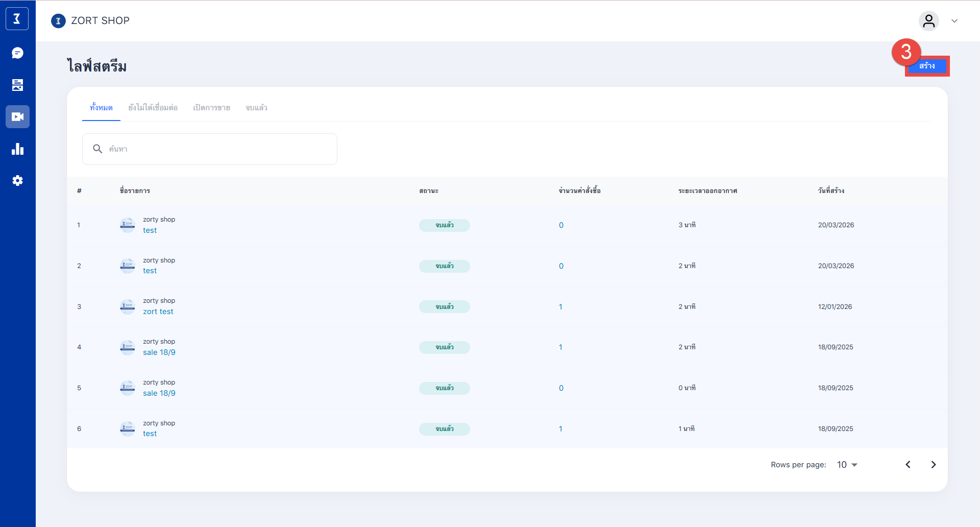This screenshot has height=527, width=980.
Task: Expand the account dropdown chevron
Action: pyautogui.click(x=954, y=21)
